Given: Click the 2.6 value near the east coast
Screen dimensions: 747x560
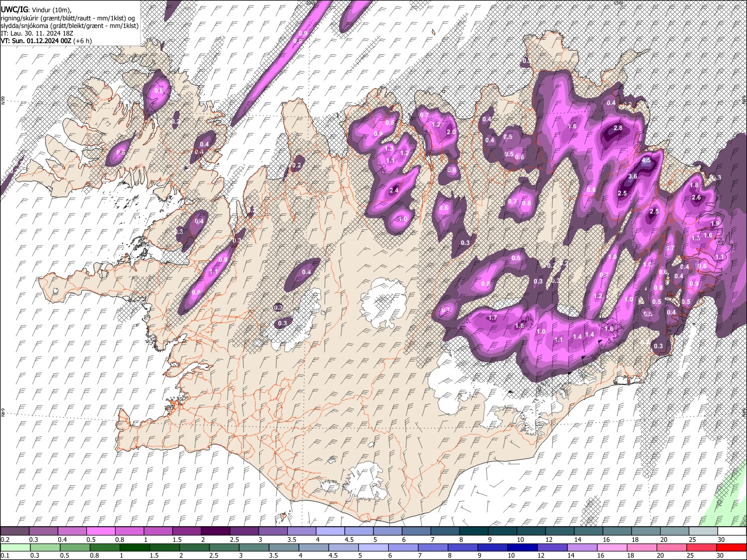Looking at the screenshot, I should (696, 197).
